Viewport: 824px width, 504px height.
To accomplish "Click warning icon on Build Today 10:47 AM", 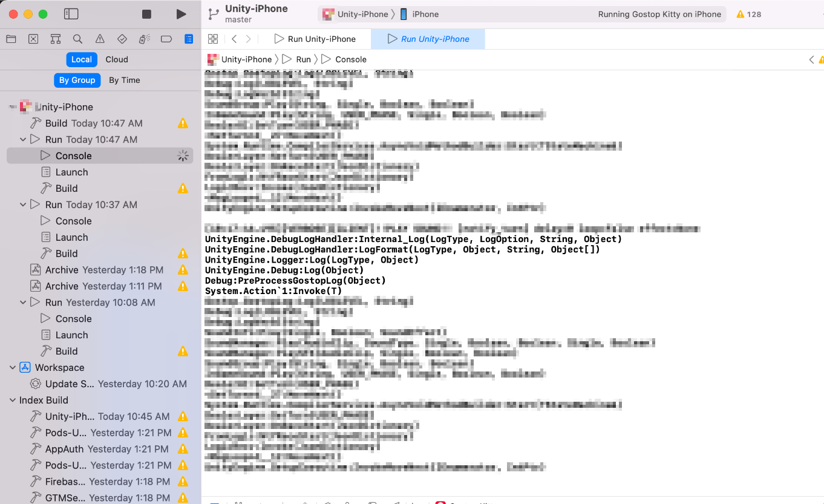I will [x=183, y=123].
